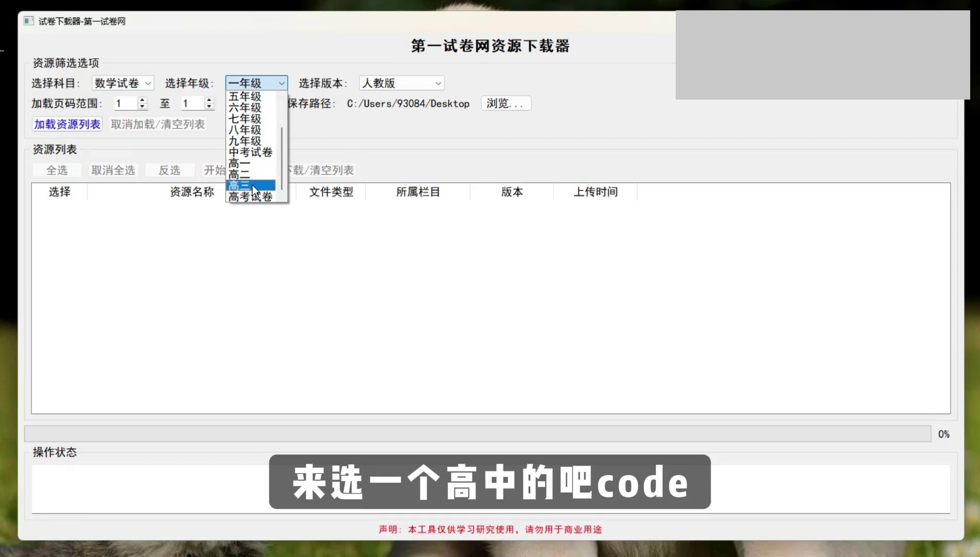The width and height of the screenshot is (980, 557).
Task: Click 取消加载/清空列表 button
Action: (158, 124)
